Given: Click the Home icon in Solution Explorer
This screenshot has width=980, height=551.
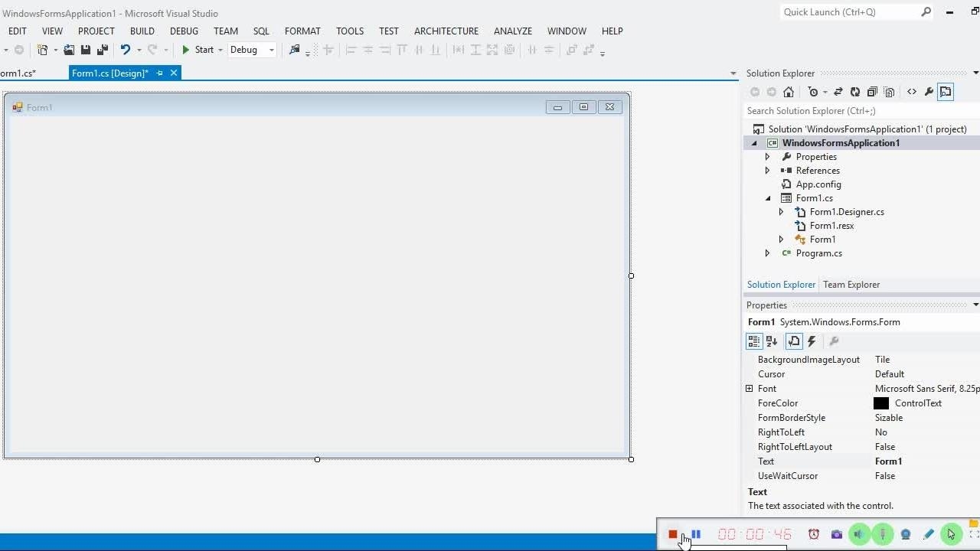Looking at the screenshot, I should pyautogui.click(x=788, y=92).
